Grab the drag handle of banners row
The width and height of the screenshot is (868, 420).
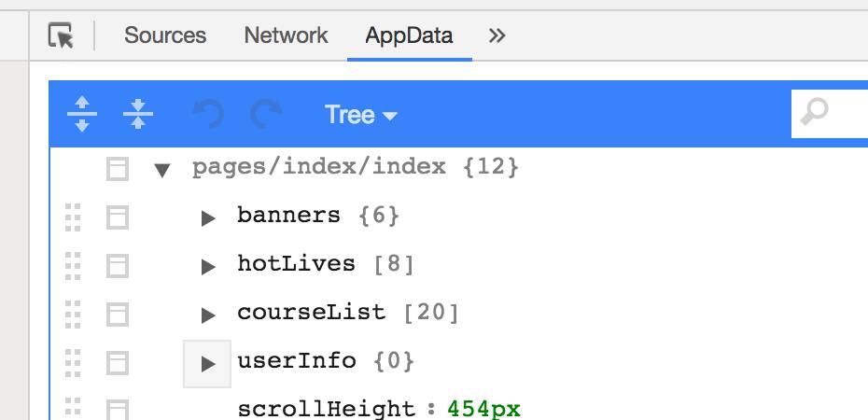click(73, 217)
